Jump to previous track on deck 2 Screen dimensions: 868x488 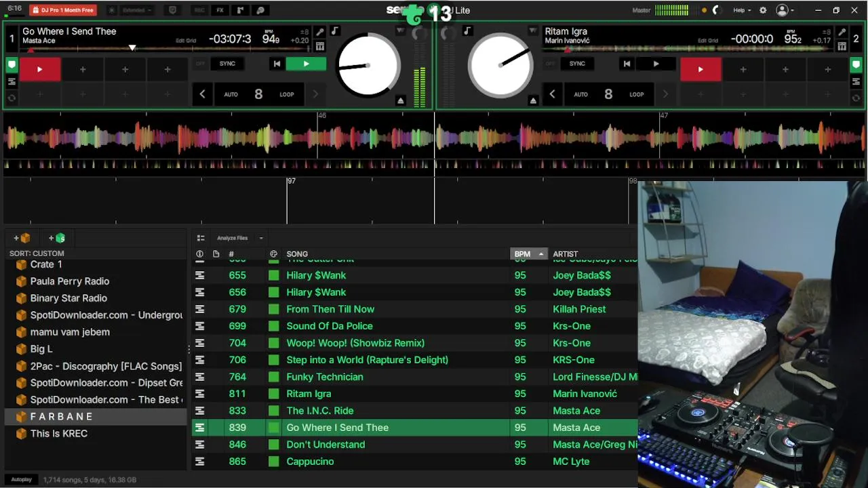[x=627, y=64]
